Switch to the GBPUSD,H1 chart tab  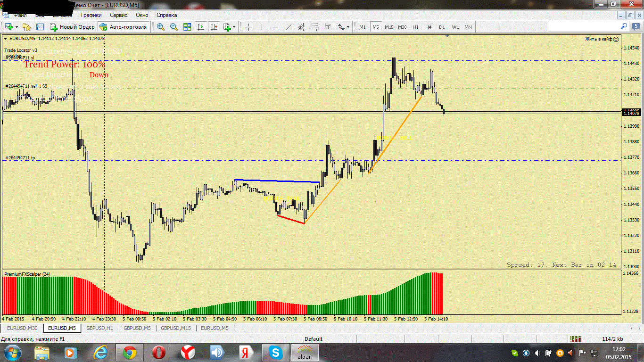[x=99, y=328]
